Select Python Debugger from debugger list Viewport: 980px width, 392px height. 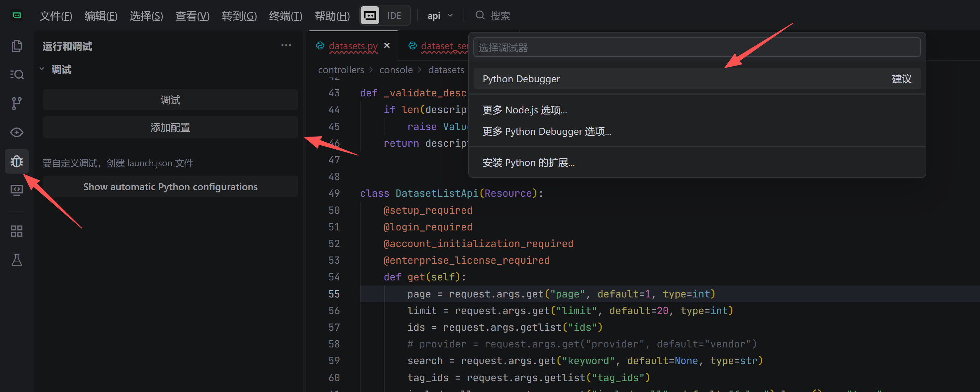pos(521,79)
